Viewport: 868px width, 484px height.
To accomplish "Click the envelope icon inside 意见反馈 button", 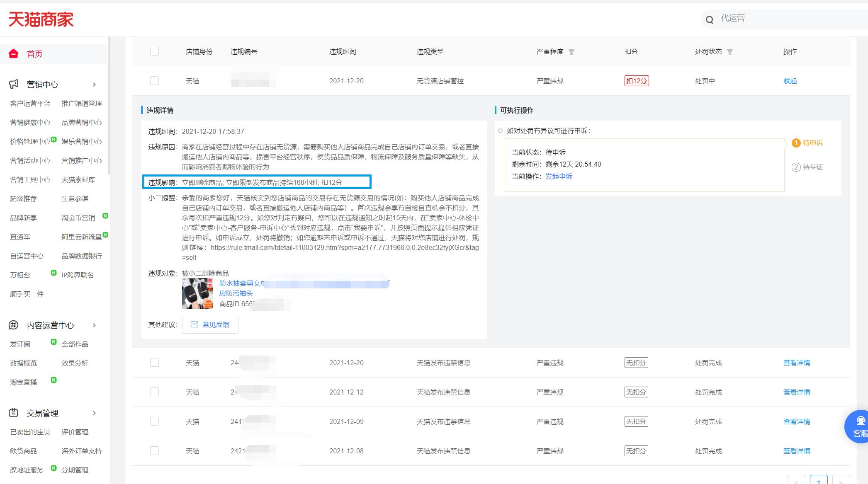I will [x=194, y=324].
